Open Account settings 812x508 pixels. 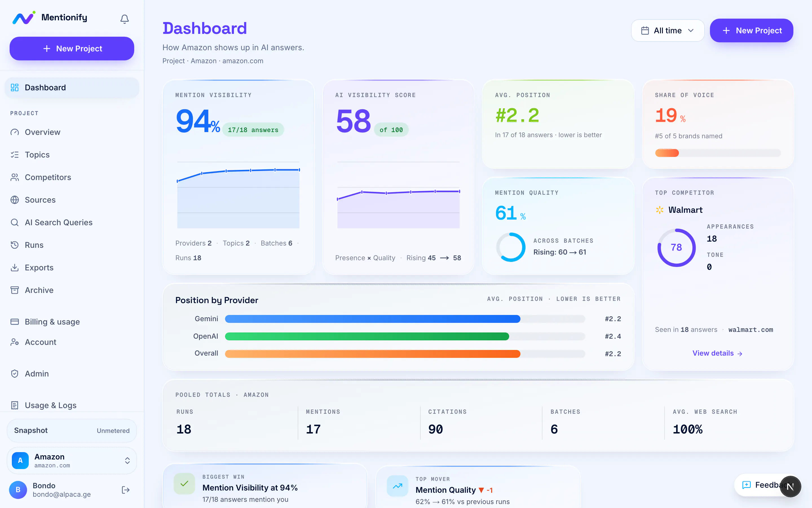[72, 342]
